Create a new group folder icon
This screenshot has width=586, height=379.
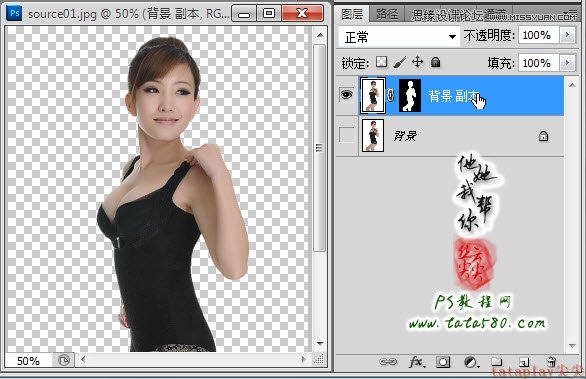496,361
